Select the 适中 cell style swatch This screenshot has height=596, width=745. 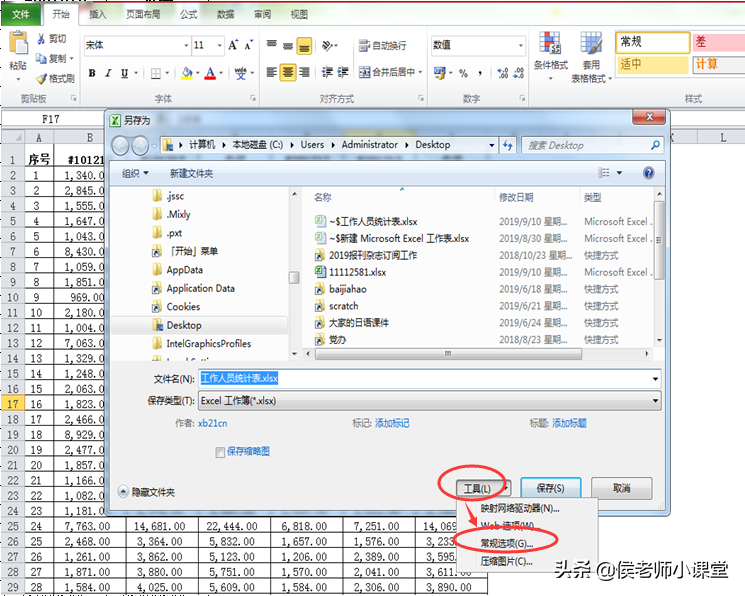click(653, 64)
